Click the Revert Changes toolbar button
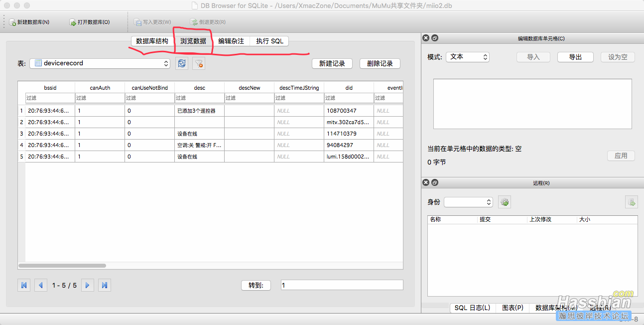Viewport: 644px width, 325px height. click(x=208, y=22)
